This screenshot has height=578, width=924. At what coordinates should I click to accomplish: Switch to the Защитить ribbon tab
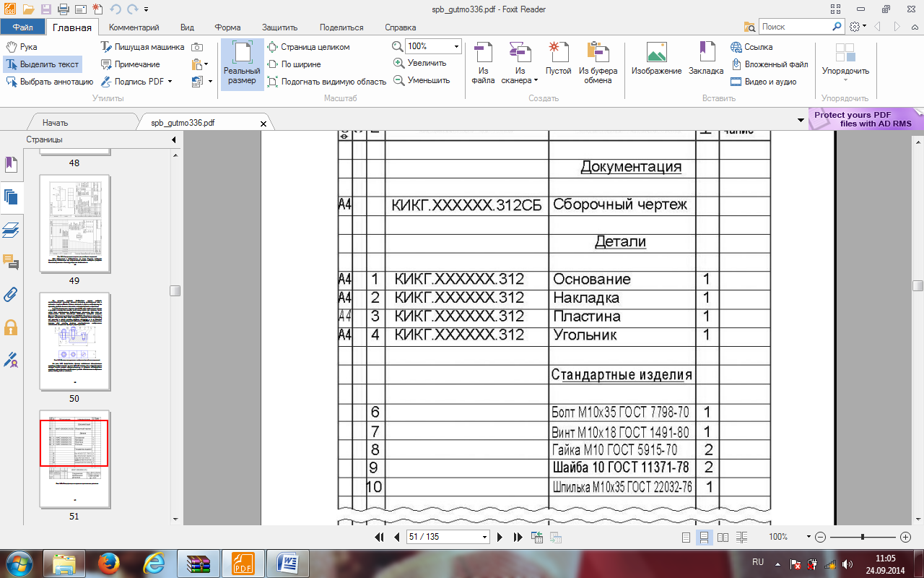280,27
